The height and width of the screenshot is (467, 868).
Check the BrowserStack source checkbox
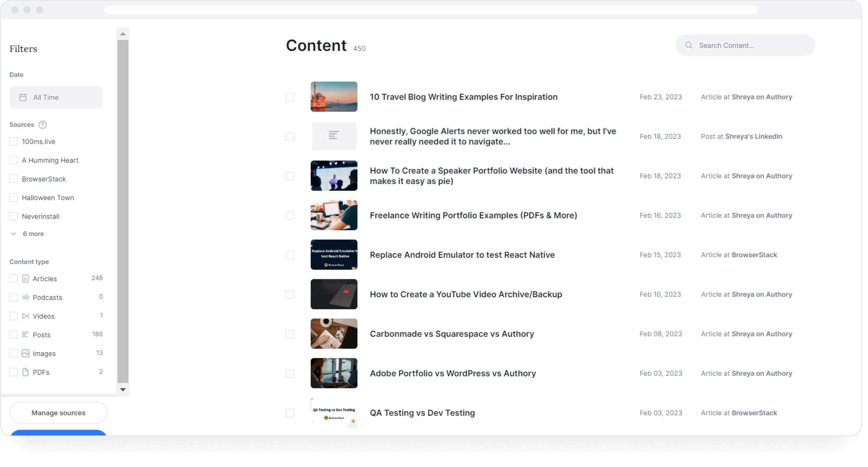pyautogui.click(x=14, y=179)
